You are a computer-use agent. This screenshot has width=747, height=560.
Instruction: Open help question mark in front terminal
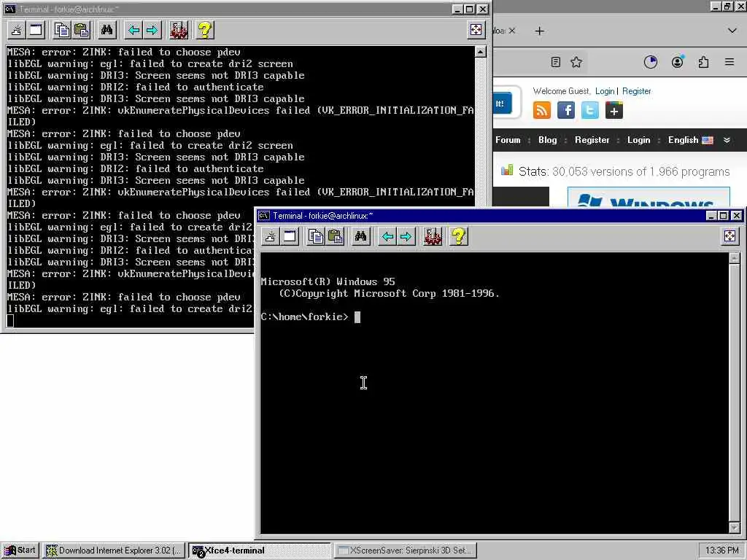[x=459, y=236]
